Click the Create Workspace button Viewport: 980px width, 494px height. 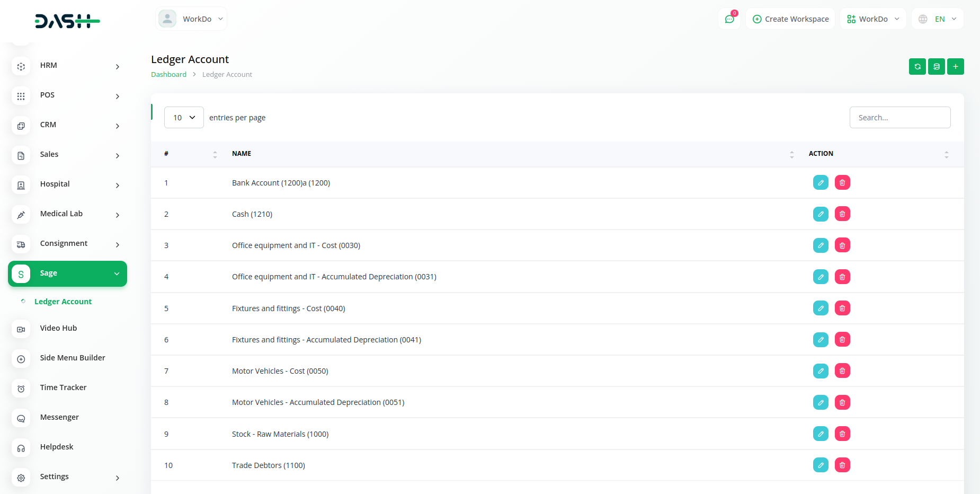790,19
